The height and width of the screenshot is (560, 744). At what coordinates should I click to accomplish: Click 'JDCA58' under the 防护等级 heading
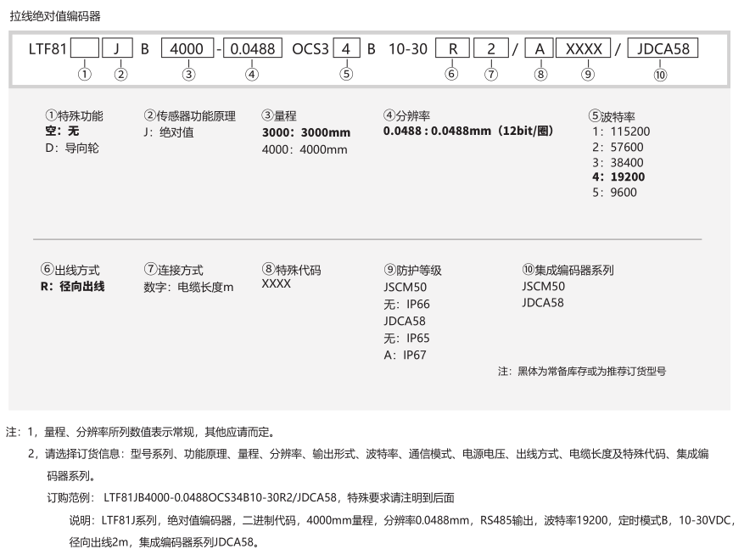tap(405, 322)
